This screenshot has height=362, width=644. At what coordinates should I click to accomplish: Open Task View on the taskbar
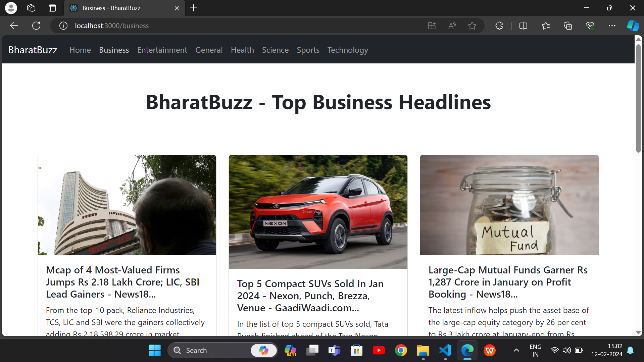point(312,351)
